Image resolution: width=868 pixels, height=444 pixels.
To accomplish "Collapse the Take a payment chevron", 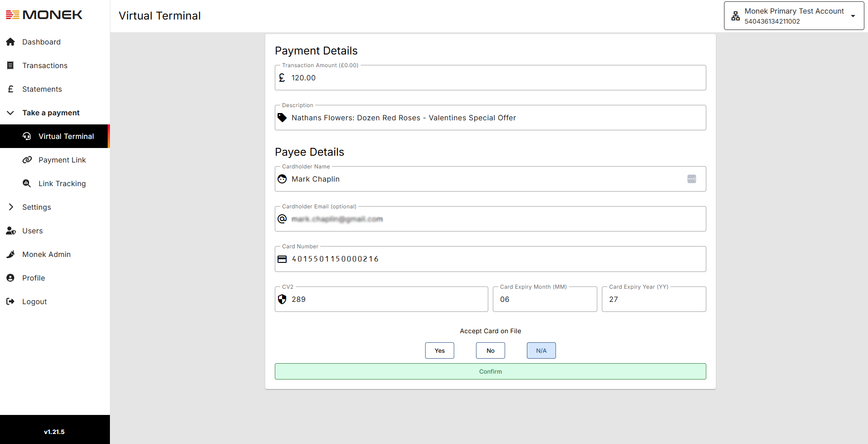I will click(x=10, y=113).
